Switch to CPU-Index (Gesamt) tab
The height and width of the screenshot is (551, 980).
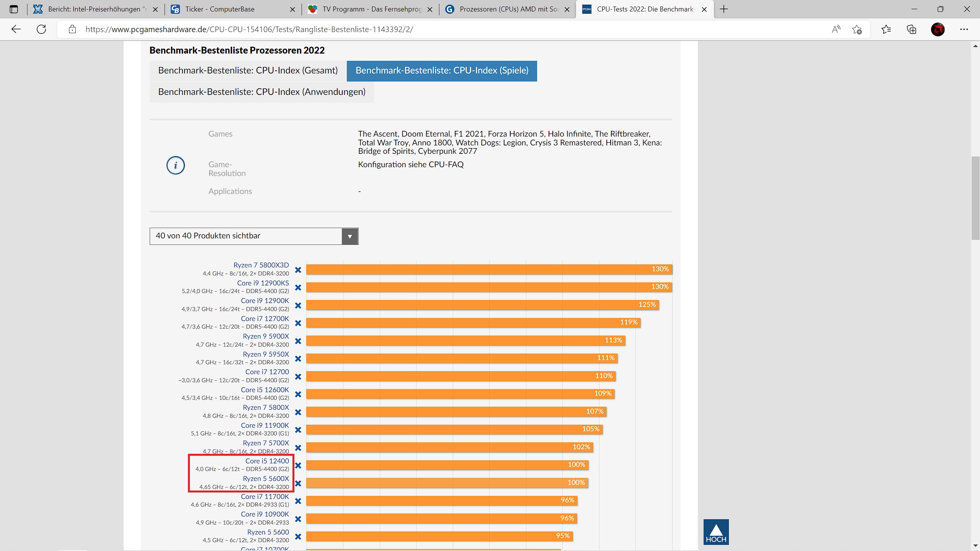click(248, 70)
